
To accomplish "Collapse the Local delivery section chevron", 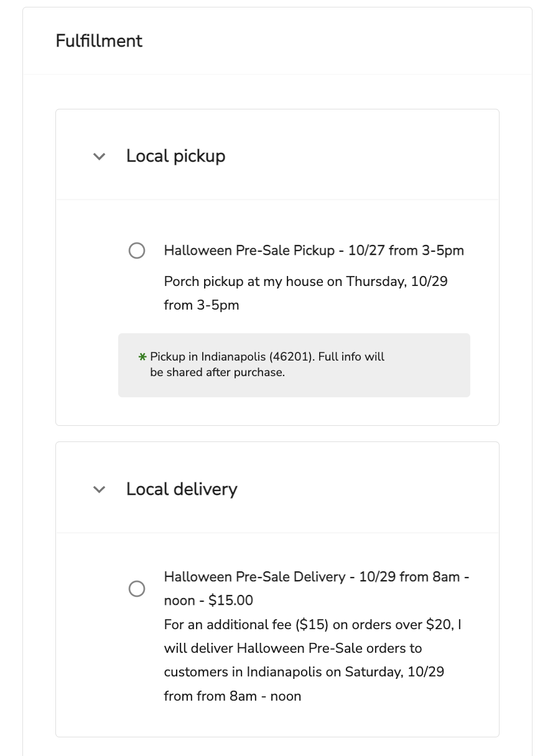I will point(99,490).
